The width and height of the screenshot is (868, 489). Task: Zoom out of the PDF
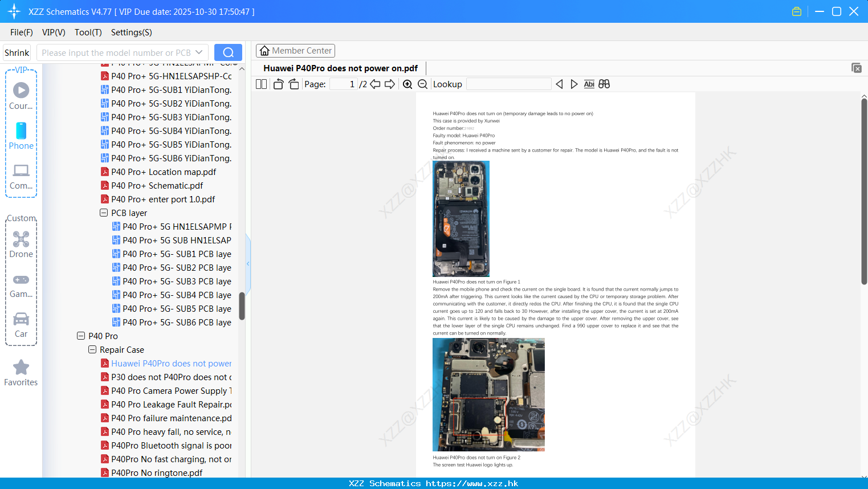click(x=422, y=84)
